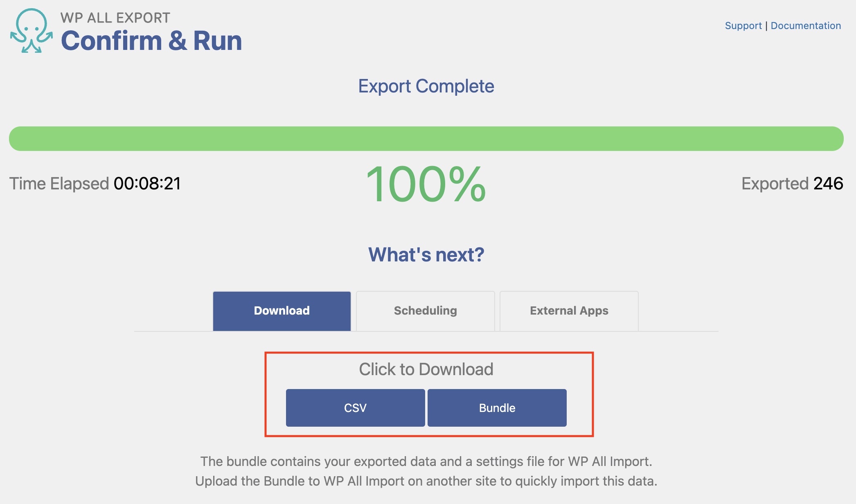Open the External Apps tab
Viewport: 856px width, 504px height.
click(569, 311)
